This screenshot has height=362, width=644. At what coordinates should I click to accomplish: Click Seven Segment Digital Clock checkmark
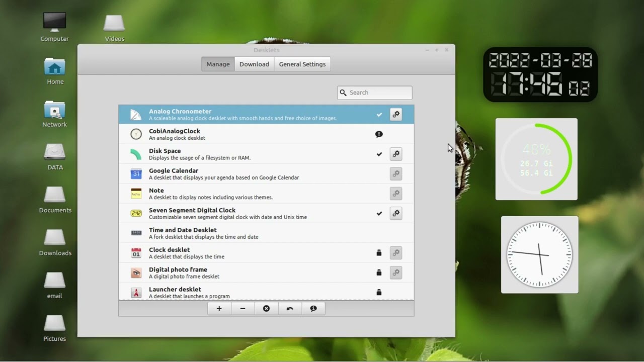click(379, 213)
